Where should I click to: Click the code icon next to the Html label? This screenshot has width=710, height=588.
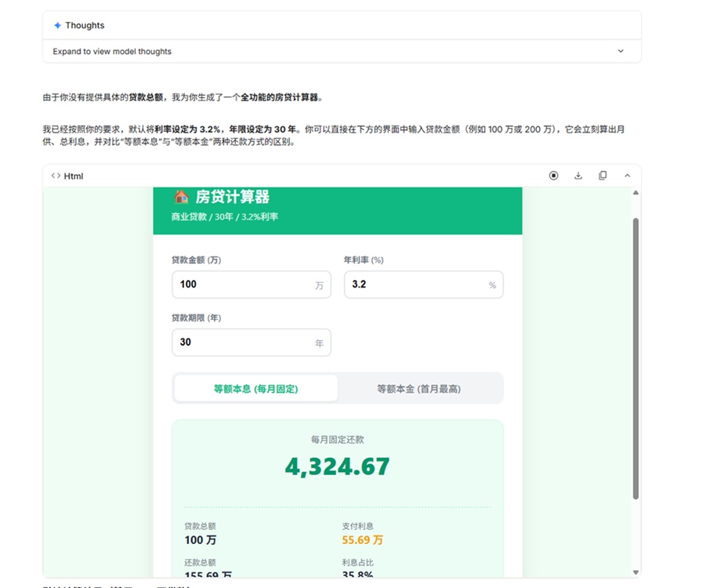point(55,176)
